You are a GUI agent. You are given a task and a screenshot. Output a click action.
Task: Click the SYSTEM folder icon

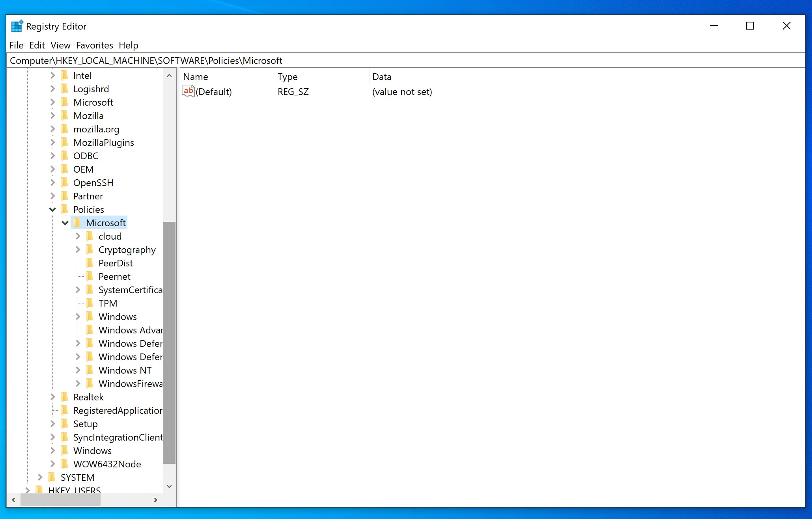click(x=52, y=477)
